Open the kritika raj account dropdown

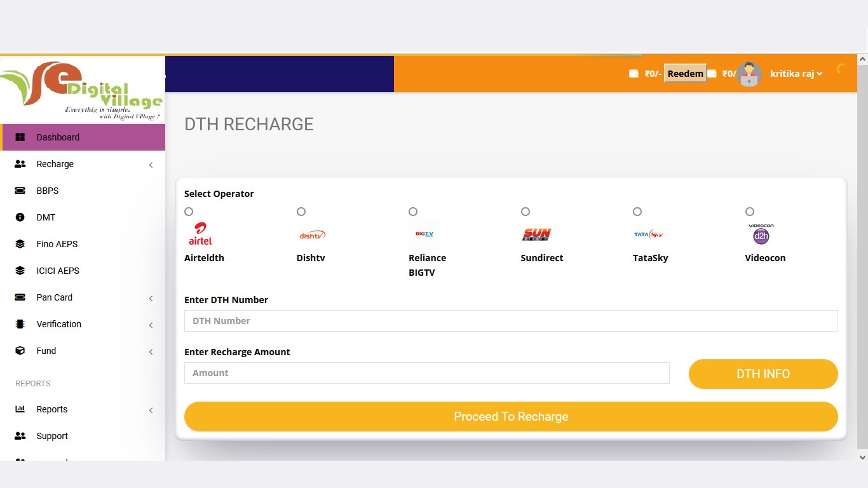796,74
